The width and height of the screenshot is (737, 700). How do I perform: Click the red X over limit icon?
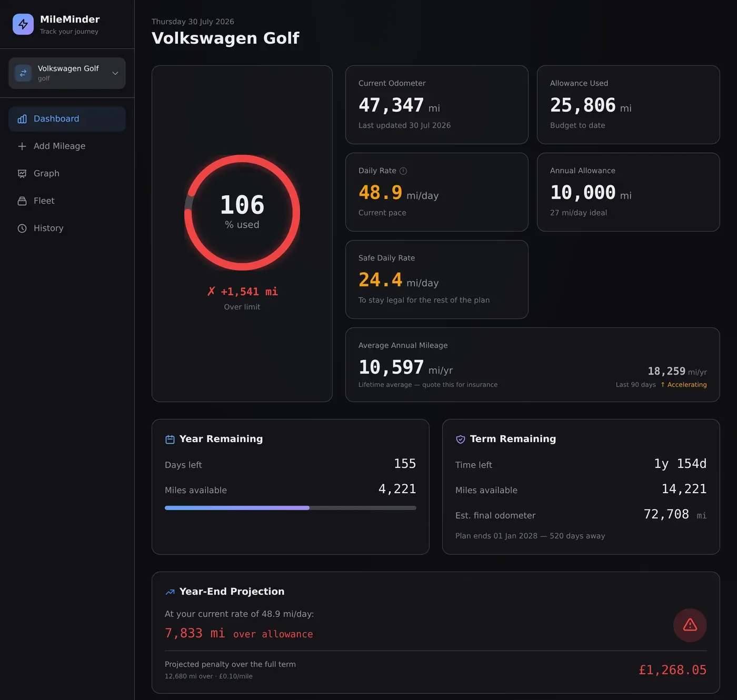pyautogui.click(x=211, y=292)
